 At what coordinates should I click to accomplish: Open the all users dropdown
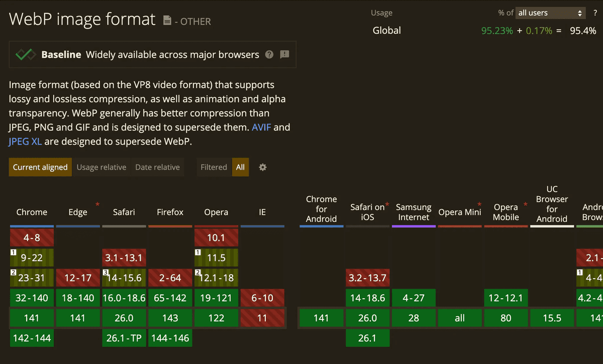point(551,13)
